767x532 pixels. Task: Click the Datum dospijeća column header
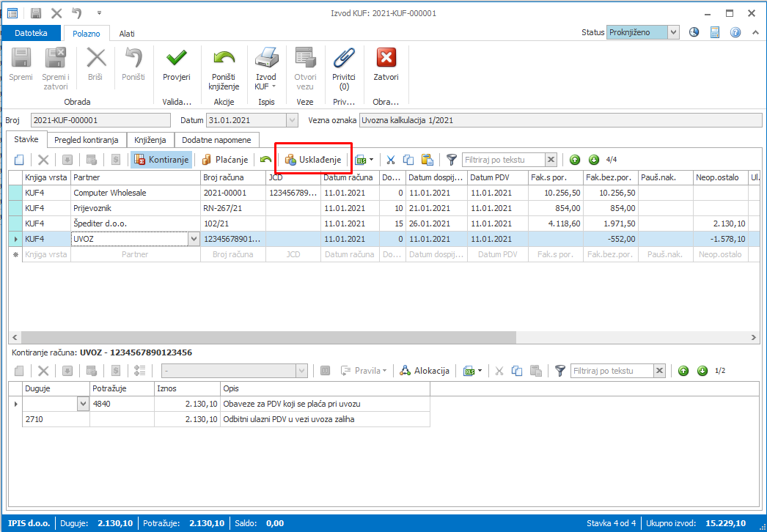[x=436, y=177]
